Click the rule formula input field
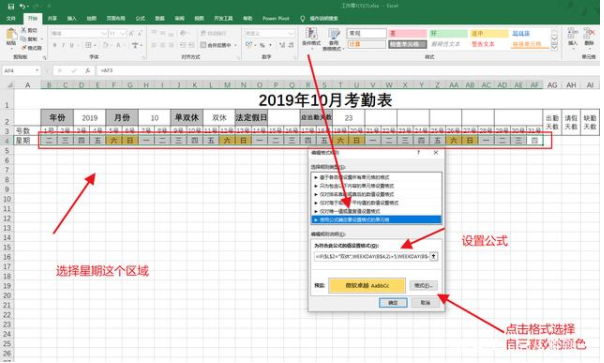Image resolution: width=604 pixels, height=363 pixels. tap(372, 256)
